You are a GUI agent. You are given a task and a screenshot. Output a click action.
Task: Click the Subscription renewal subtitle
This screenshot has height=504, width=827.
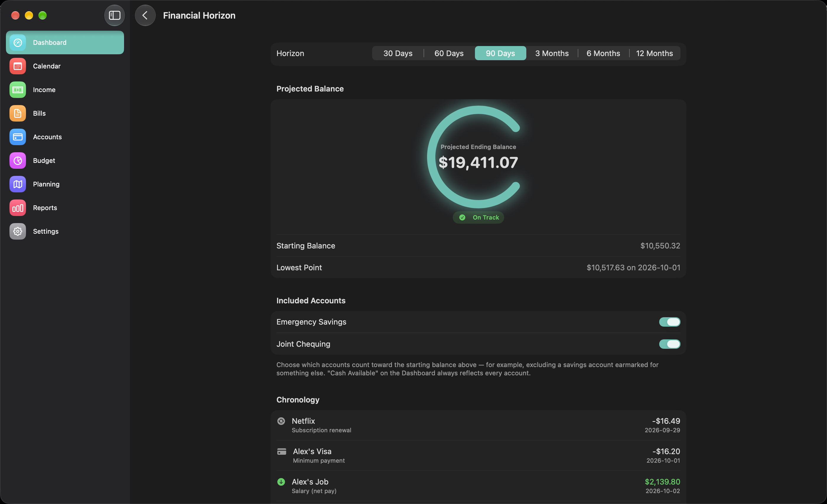(321, 430)
